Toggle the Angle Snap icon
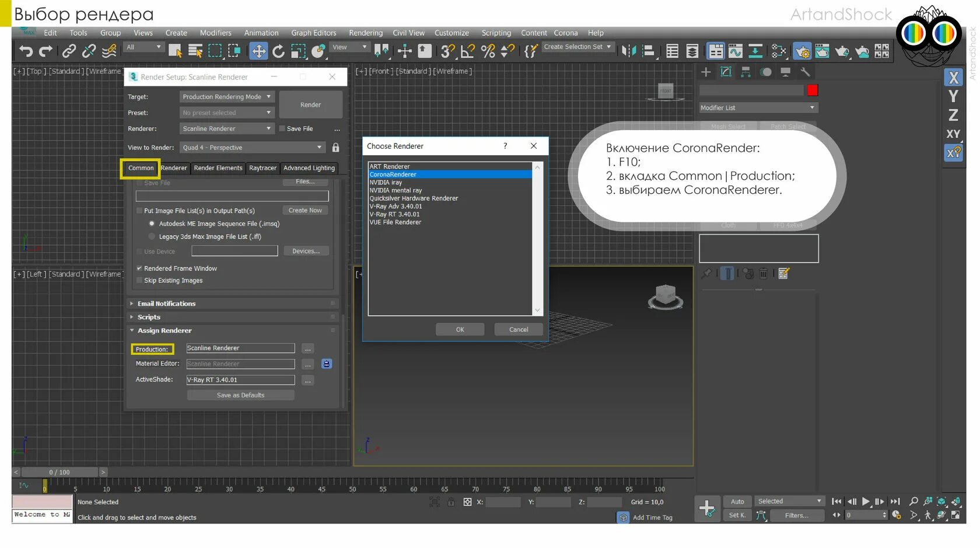Screen dimensions: 980x548 468,51
